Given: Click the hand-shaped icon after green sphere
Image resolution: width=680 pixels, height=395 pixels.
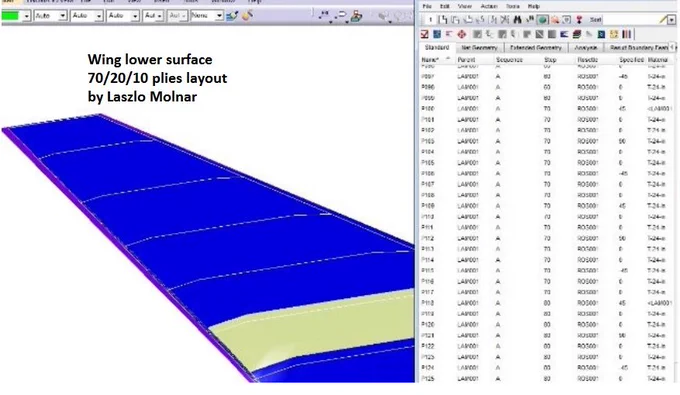Looking at the screenshot, I should (555, 20).
